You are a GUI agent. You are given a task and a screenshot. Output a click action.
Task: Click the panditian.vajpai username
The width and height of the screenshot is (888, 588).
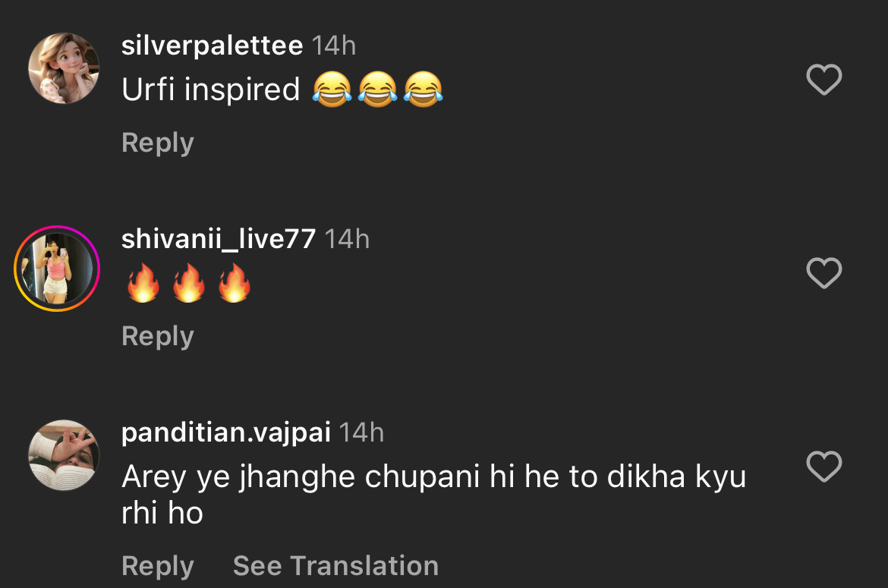225,432
